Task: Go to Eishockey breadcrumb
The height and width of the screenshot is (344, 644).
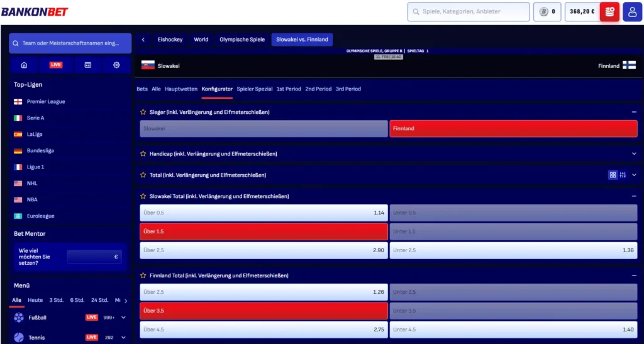Action: pyautogui.click(x=170, y=40)
